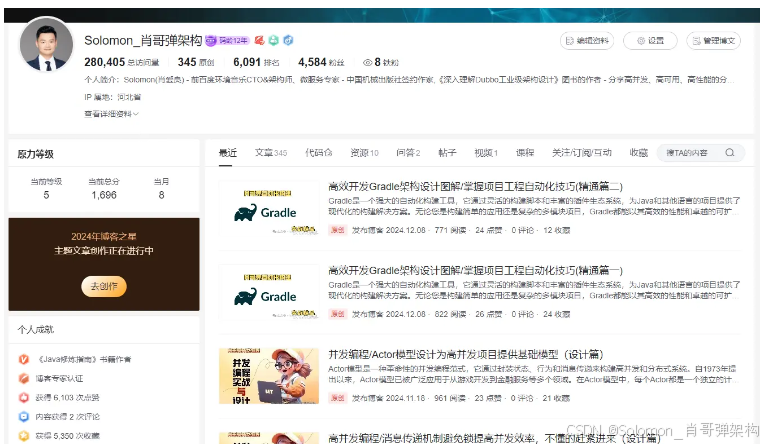This screenshot has width=765, height=444.
Task: Click the 个人简介 description line
Action: [x=409, y=80]
